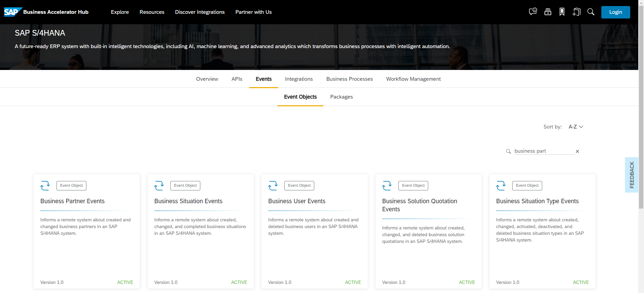Open the gift box icon in header

(x=548, y=12)
